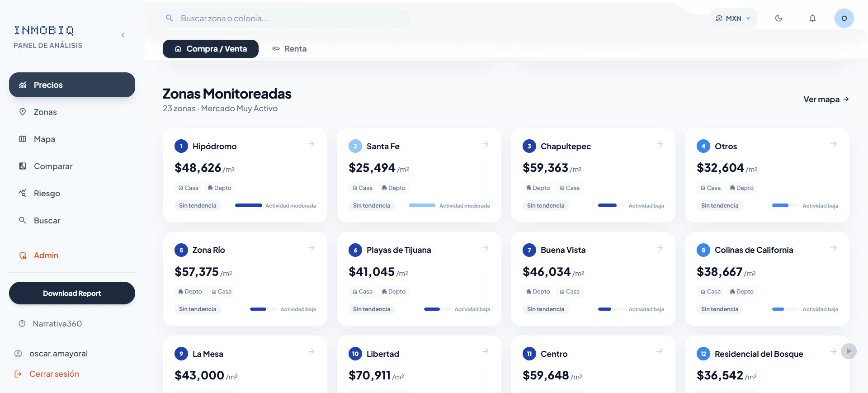868x393 pixels.
Task: Click the Casa tag on Santa Fe card
Action: (363, 188)
